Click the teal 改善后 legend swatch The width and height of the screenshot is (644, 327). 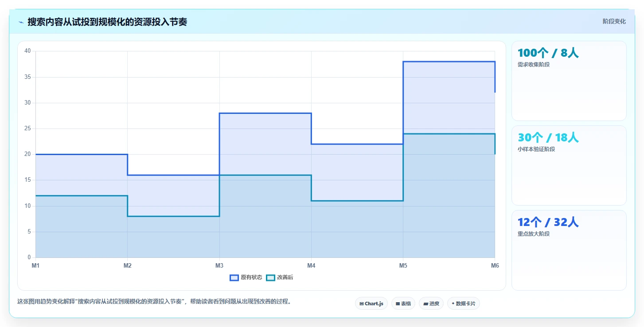pyautogui.click(x=270, y=277)
